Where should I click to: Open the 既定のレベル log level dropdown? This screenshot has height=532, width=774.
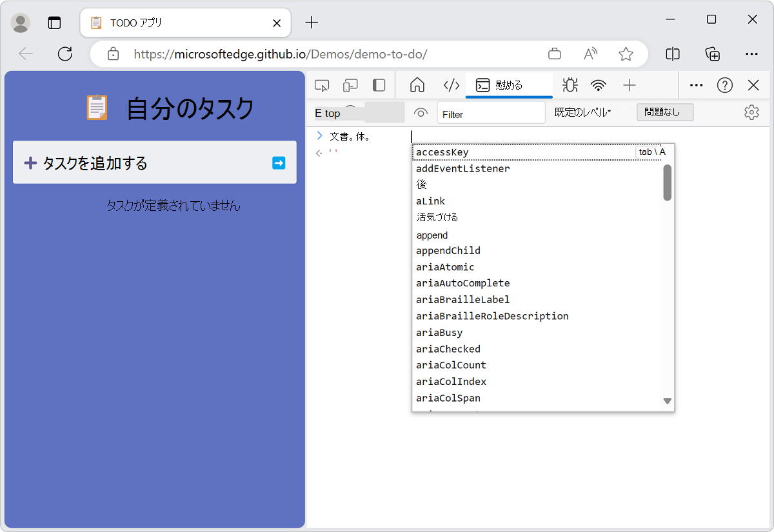tap(583, 112)
